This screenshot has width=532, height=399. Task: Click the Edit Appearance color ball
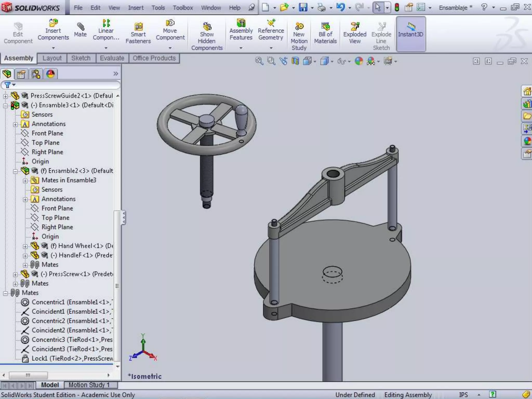tap(359, 61)
